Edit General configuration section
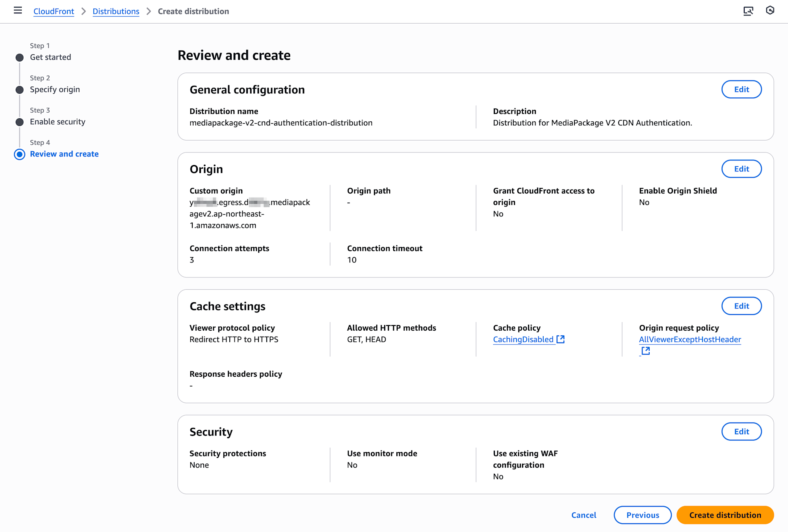This screenshot has width=788, height=532. (x=741, y=89)
